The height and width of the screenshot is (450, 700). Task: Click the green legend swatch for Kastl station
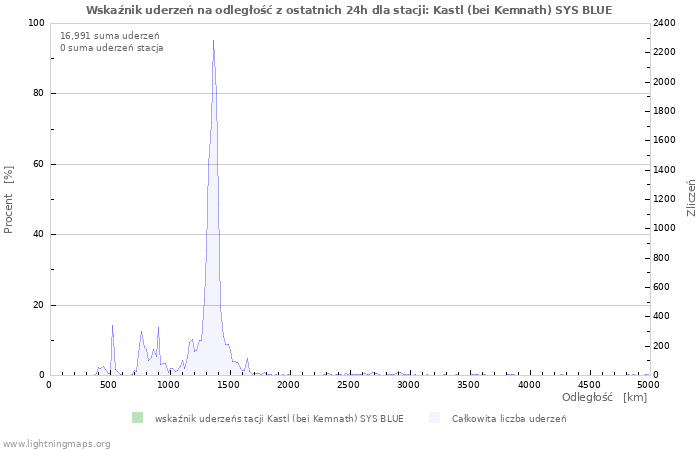(x=138, y=418)
